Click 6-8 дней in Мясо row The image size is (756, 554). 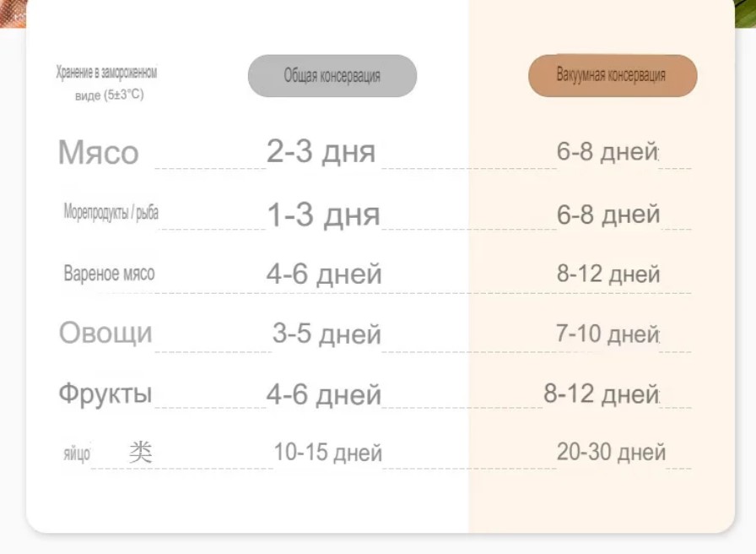click(607, 151)
